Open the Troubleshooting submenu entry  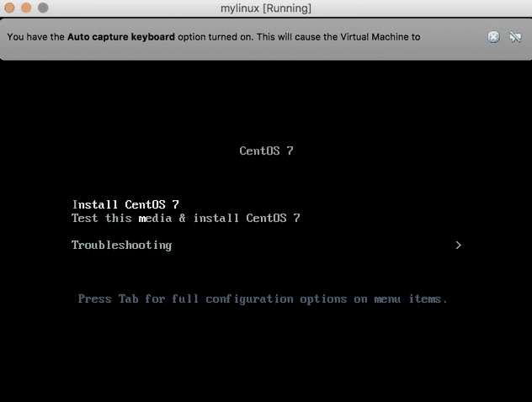pyautogui.click(x=121, y=245)
